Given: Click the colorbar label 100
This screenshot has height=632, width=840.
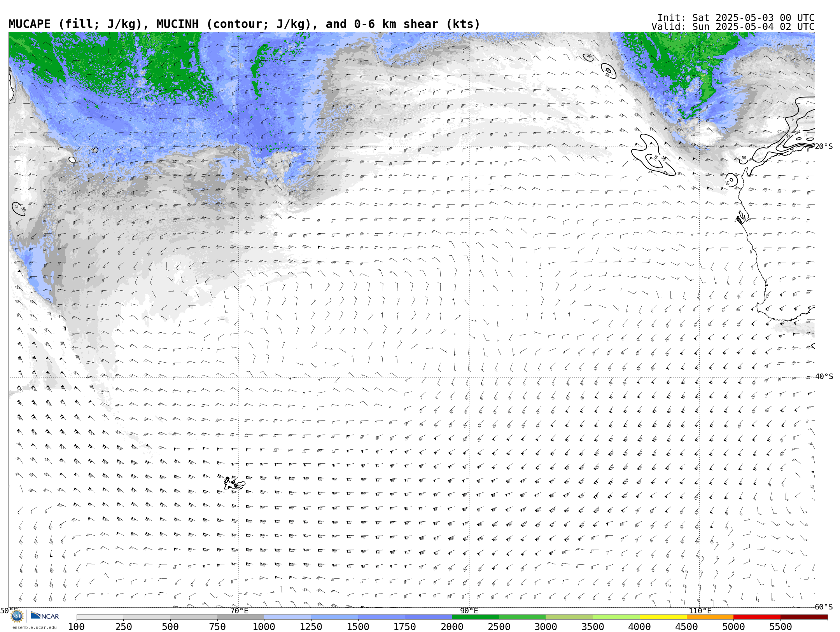Looking at the screenshot, I should point(76,627).
